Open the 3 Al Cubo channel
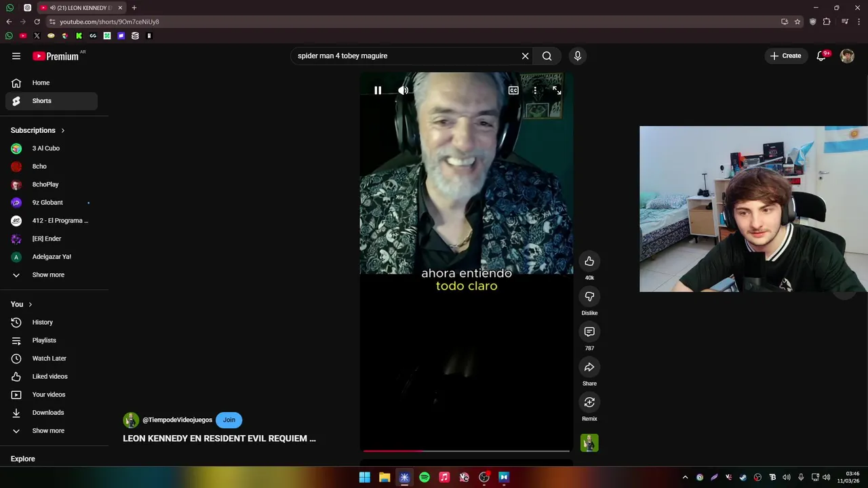 coord(52,148)
